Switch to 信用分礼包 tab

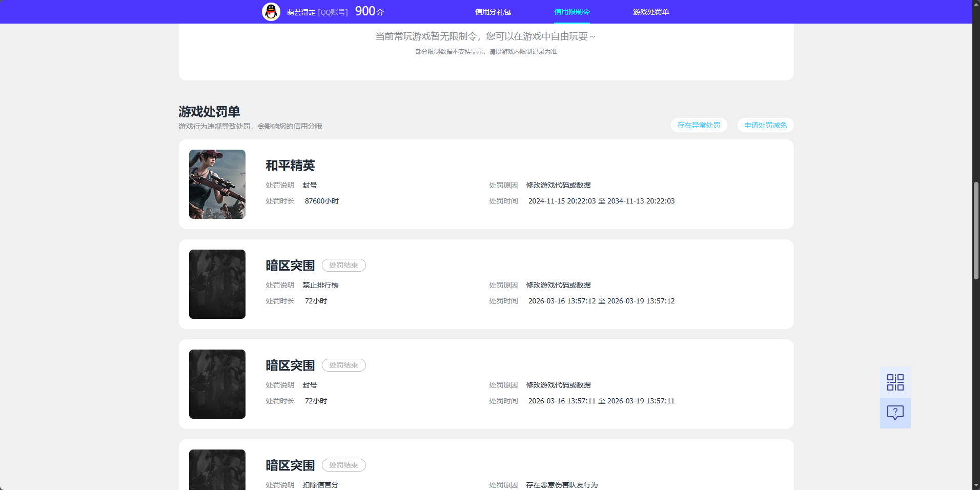(x=493, y=12)
